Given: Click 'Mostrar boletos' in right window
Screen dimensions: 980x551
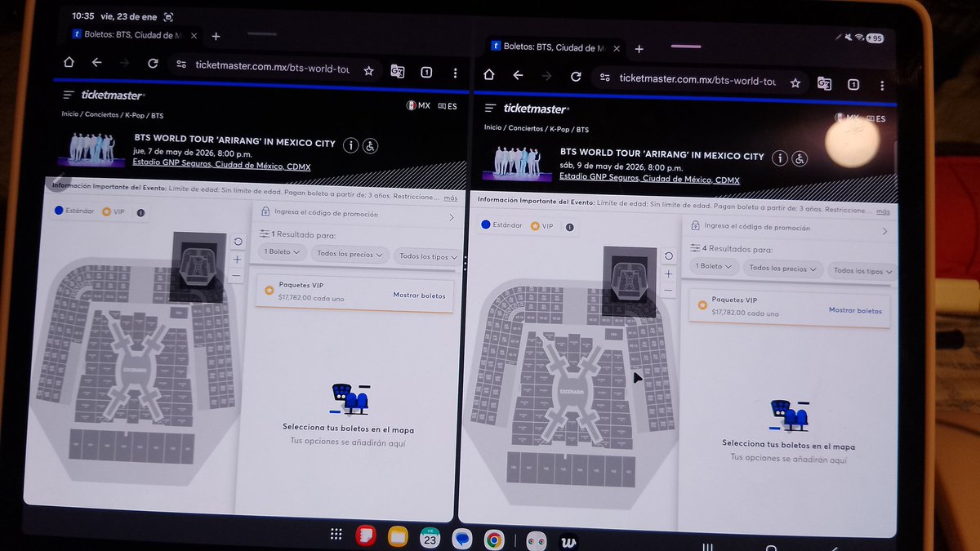Looking at the screenshot, I should pyautogui.click(x=855, y=310).
